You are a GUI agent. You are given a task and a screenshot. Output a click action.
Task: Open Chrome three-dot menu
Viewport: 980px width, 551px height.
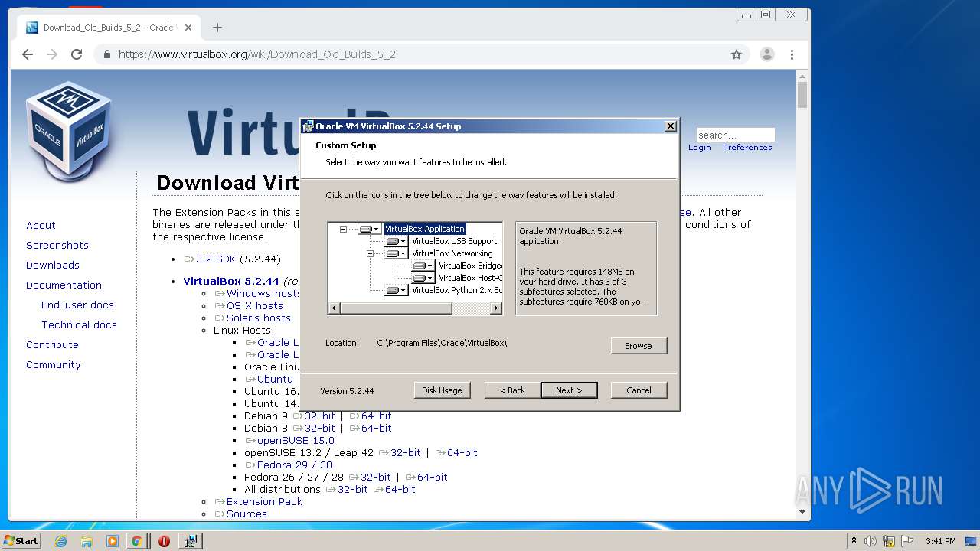792,54
